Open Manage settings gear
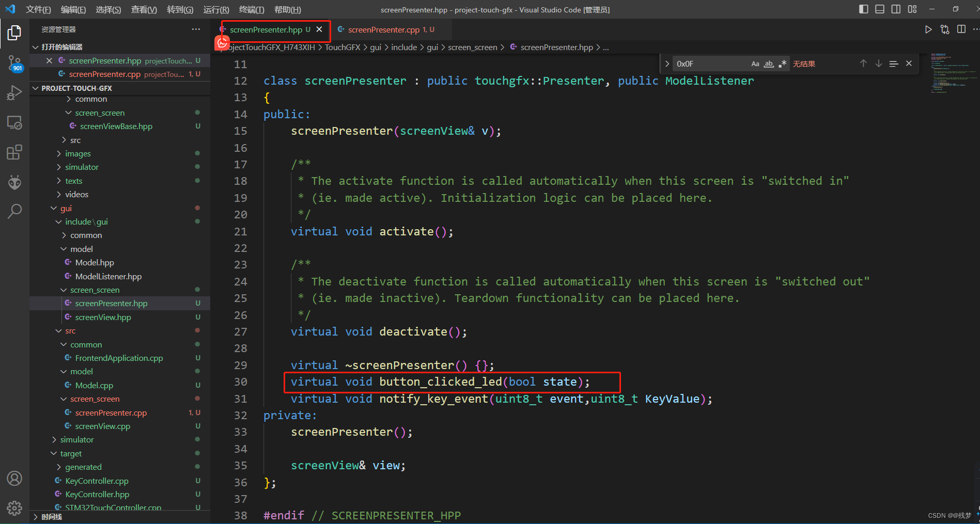The width and height of the screenshot is (980, 524). point(14,508)
